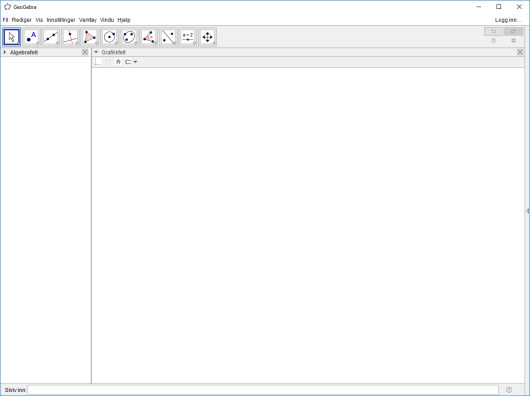This screenshot has height=396, width=530.
Task: Open the Vindu menu
Action: (x=107, y=20)
